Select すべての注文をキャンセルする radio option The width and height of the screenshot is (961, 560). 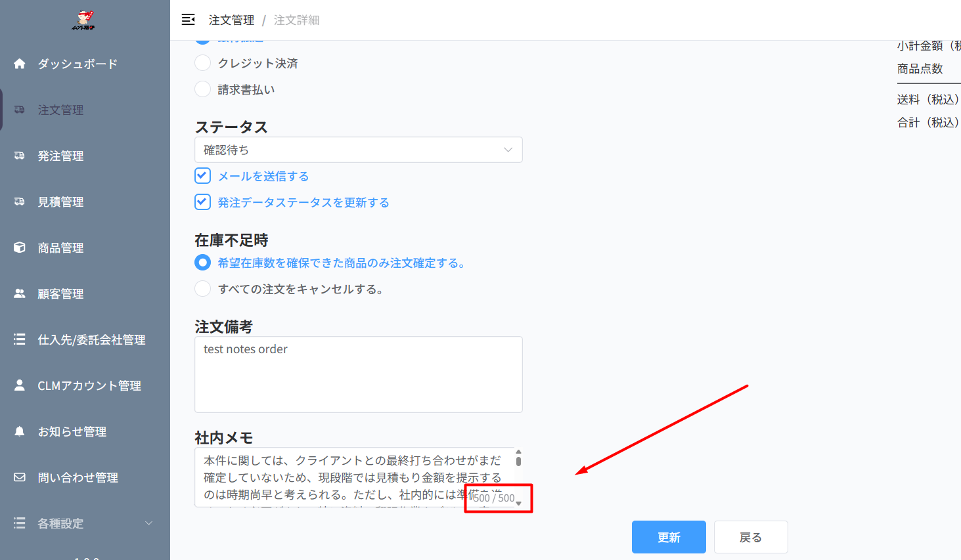point(202,289)
